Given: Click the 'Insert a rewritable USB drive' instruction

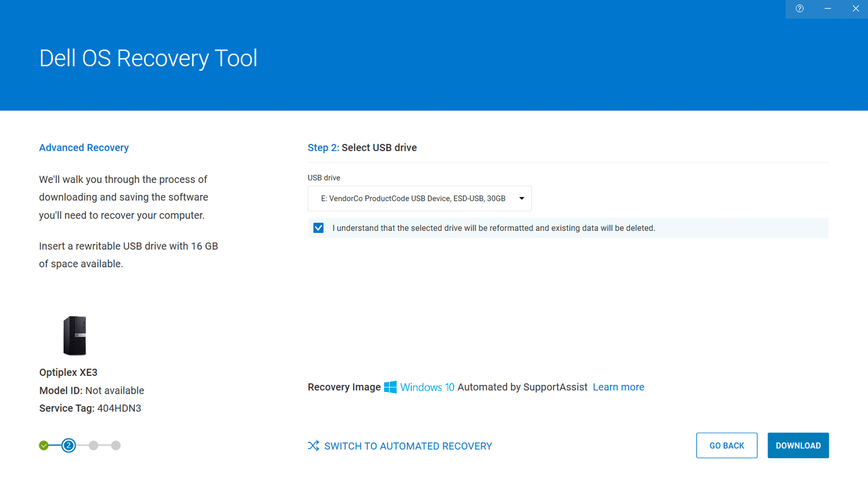Looking at the screenshot, I should (x=129, y=255).
